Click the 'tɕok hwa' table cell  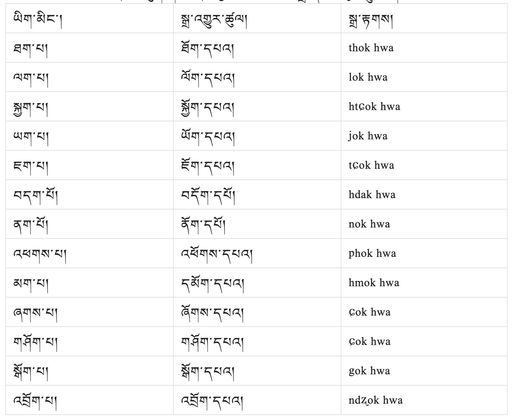(x=424, y=165)
